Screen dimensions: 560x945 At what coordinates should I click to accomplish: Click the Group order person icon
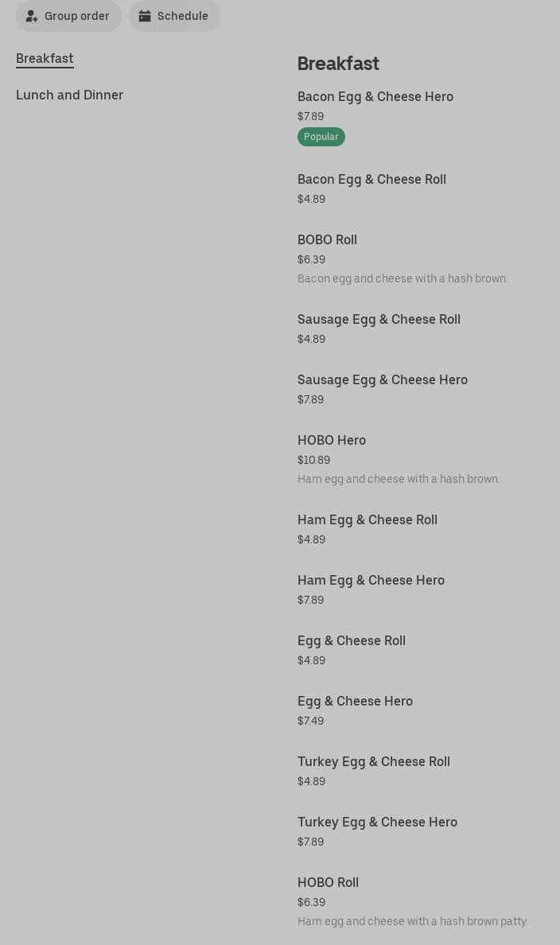(32, 16)
